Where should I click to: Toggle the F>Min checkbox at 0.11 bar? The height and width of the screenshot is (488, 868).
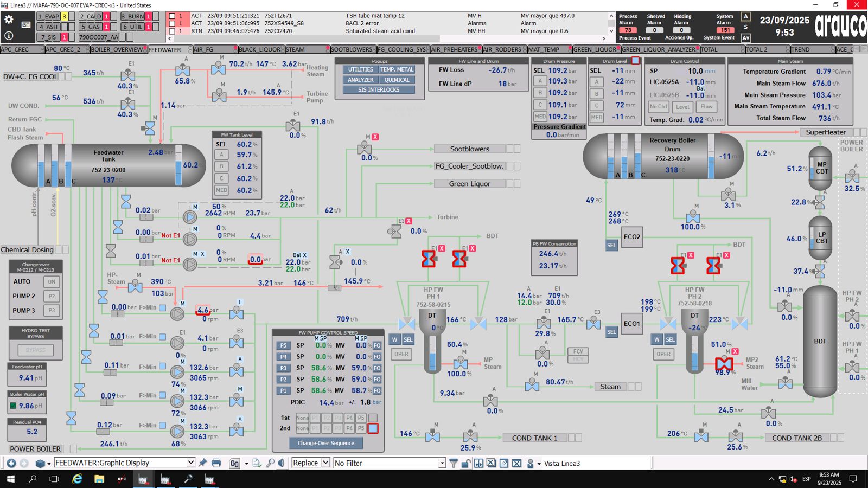[x=162, y=367]
